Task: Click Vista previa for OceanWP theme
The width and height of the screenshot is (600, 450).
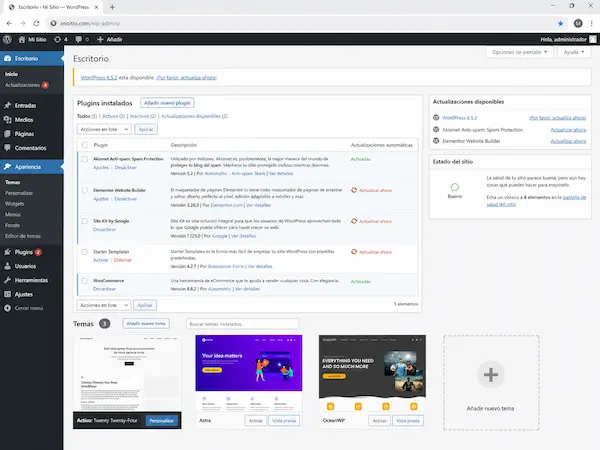Action: [x=408, y=421]
